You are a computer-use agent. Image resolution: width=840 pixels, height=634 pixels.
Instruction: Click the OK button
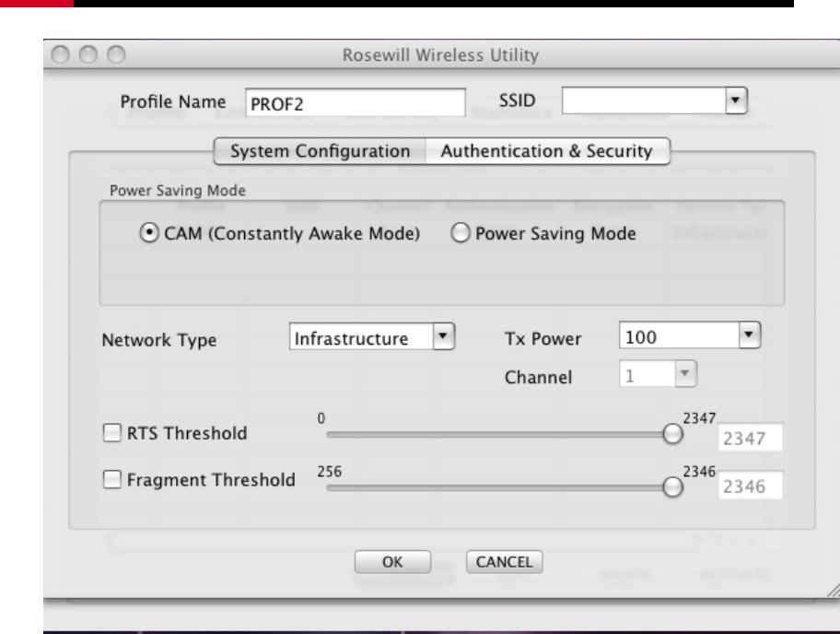pos(392,561)
